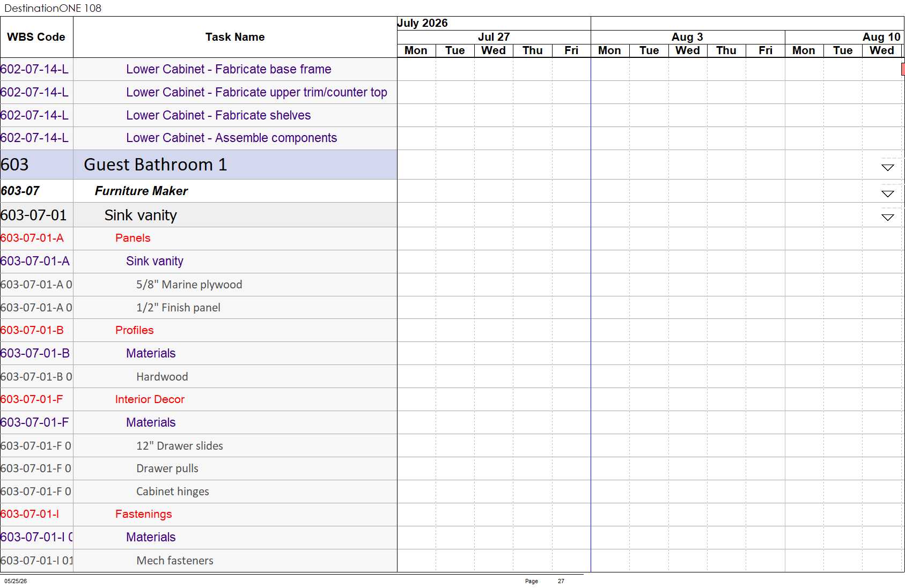Click the Task Name column header
The height and width of the screenshot is (588, 905).
tap(235, 37)
